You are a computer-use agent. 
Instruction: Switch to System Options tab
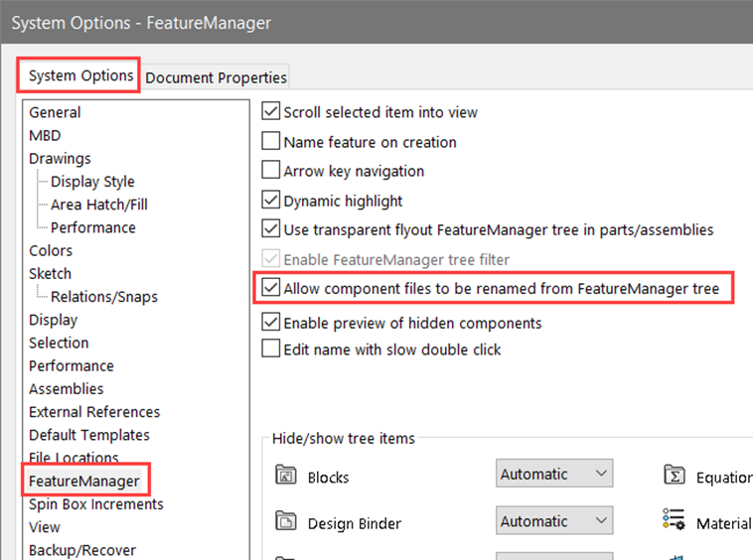[80, 75]
